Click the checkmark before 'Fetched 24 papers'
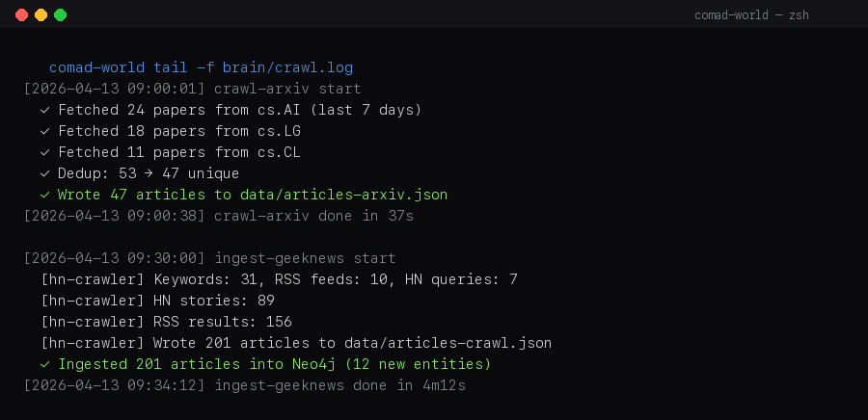Screen dimensions: 868x420 pos(44,110)
